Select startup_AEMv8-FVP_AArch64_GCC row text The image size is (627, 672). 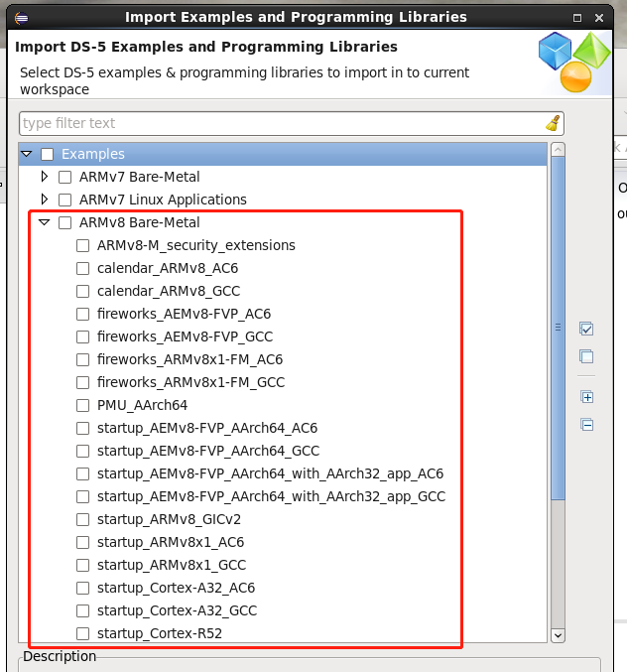coord(208,451)
